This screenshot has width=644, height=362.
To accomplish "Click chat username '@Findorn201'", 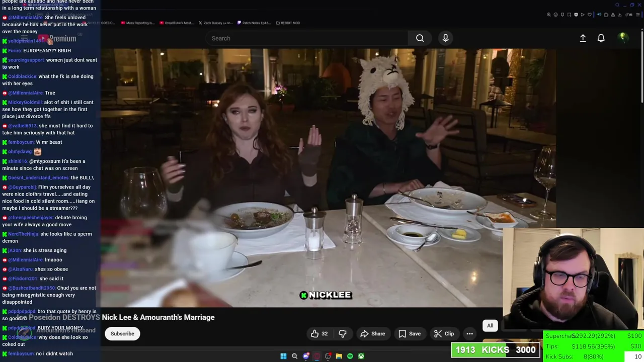I will [23, 279].
